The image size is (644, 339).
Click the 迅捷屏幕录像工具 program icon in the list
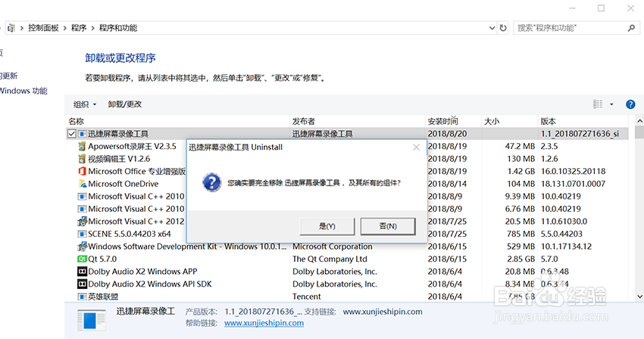82,134
